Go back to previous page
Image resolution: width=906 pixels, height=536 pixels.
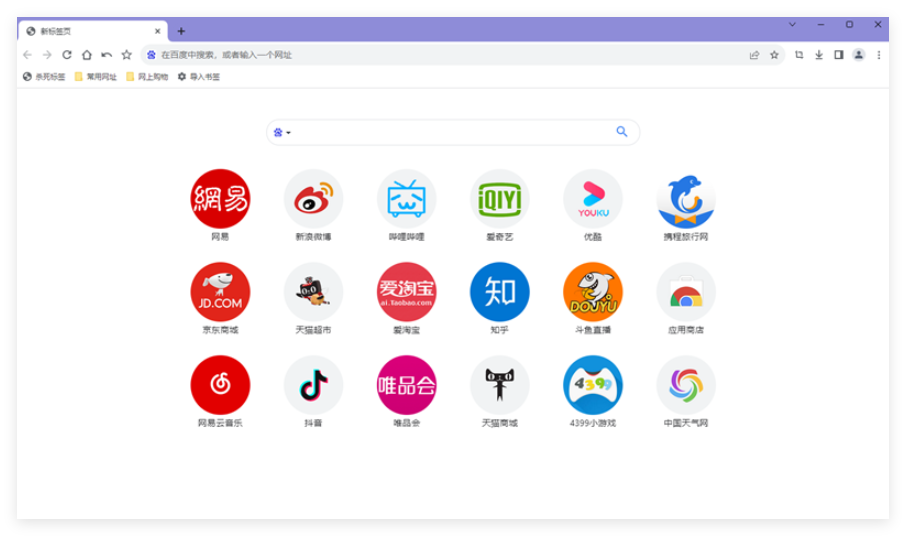[x=27, y=55]
